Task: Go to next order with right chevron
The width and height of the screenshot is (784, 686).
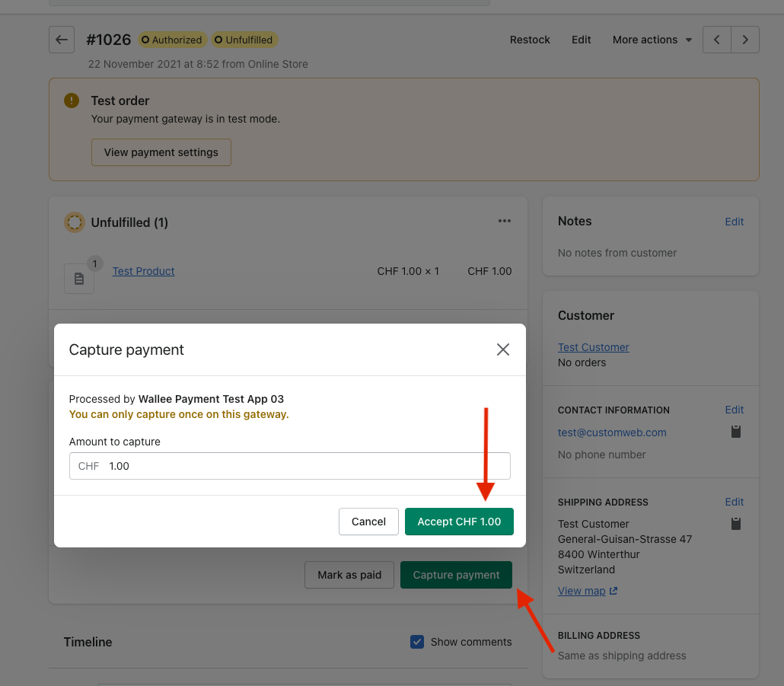Action: 745,40
